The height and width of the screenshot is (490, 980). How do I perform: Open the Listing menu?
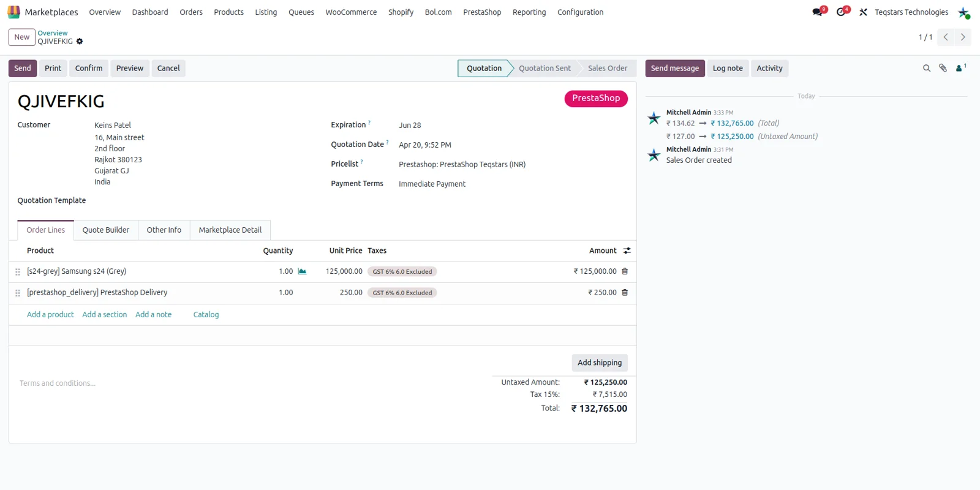[266, 12]
